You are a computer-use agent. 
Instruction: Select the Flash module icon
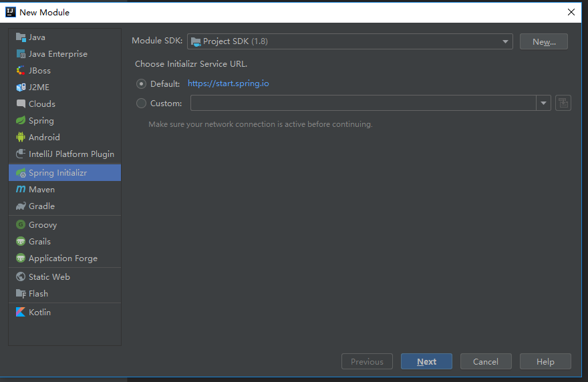click(21, 294)
